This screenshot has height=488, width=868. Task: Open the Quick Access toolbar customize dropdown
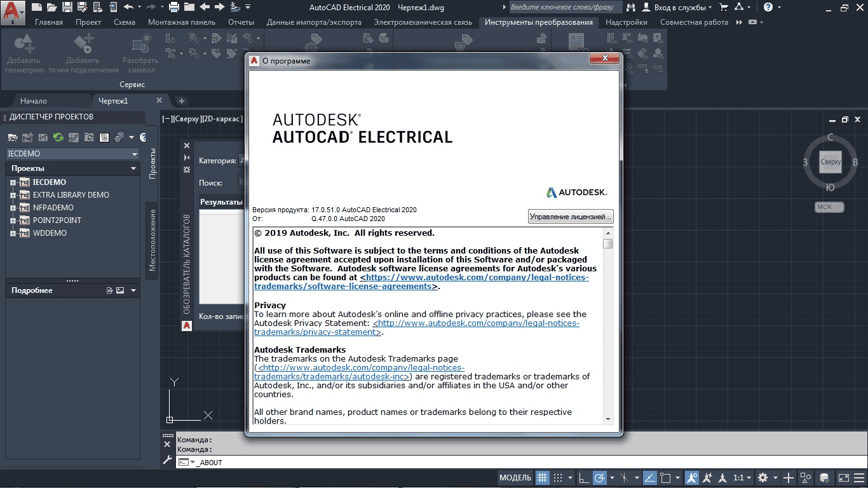(248, 7)
